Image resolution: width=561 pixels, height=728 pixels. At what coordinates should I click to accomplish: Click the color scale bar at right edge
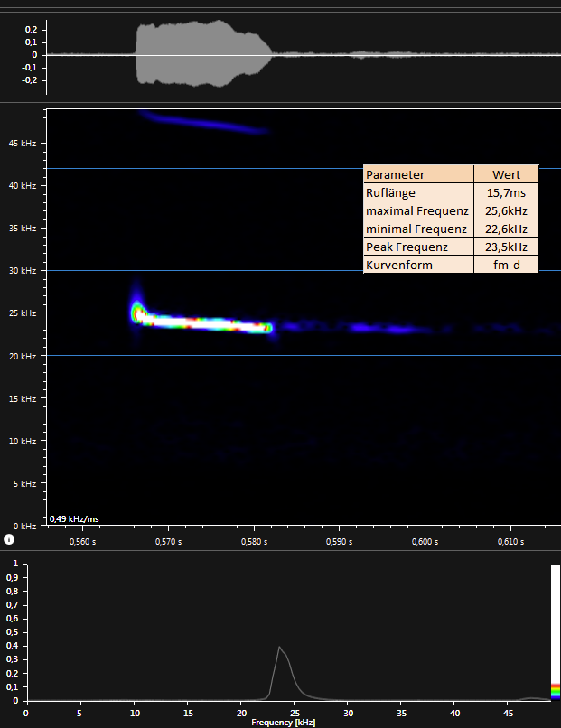tap(556, 632)
